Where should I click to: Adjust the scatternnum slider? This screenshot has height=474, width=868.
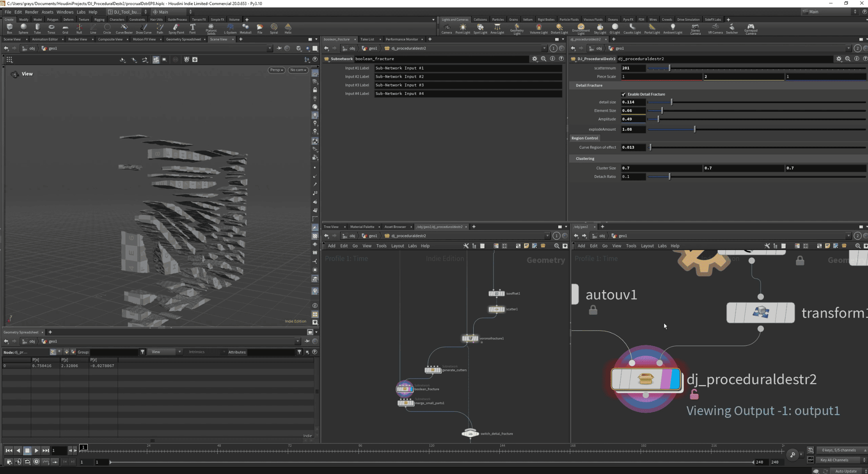[757, 68]
